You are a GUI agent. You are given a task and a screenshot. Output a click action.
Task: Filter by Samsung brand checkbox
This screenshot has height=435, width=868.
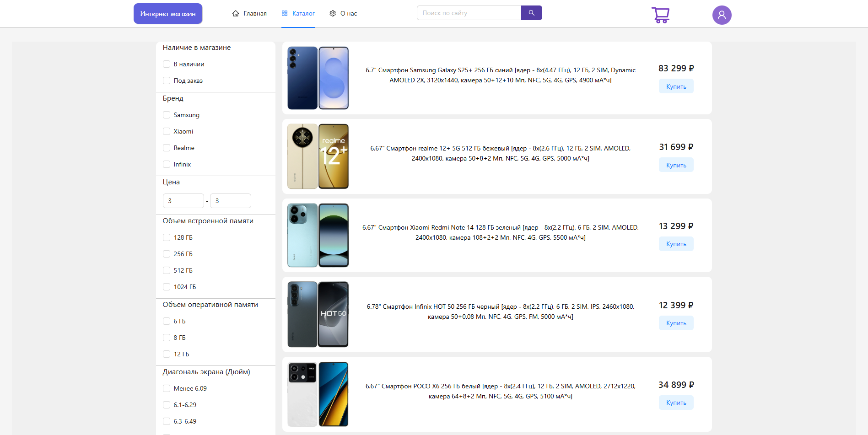click(x=167, y=115)
